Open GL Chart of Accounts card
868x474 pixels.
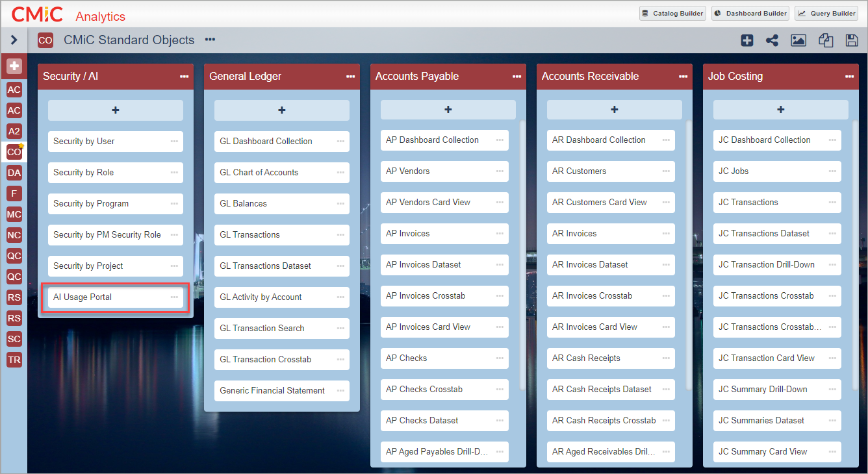[x=282, y=173]
